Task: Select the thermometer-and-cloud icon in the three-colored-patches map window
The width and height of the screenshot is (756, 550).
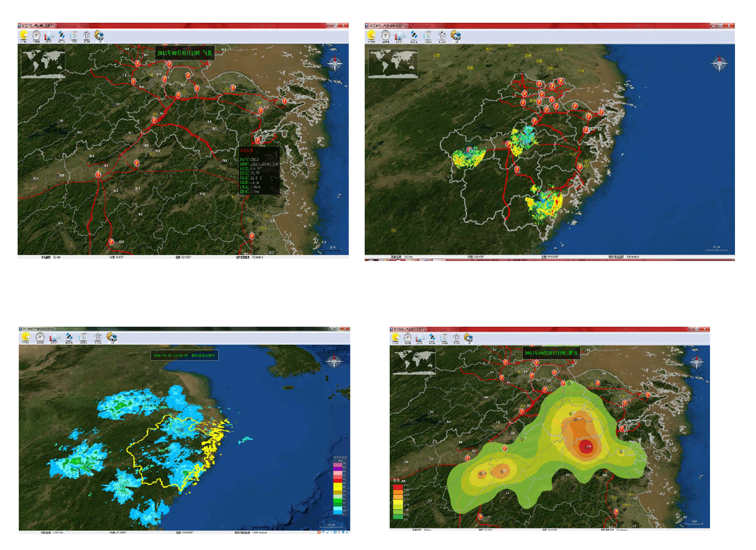Action: (x=399, y=36)
